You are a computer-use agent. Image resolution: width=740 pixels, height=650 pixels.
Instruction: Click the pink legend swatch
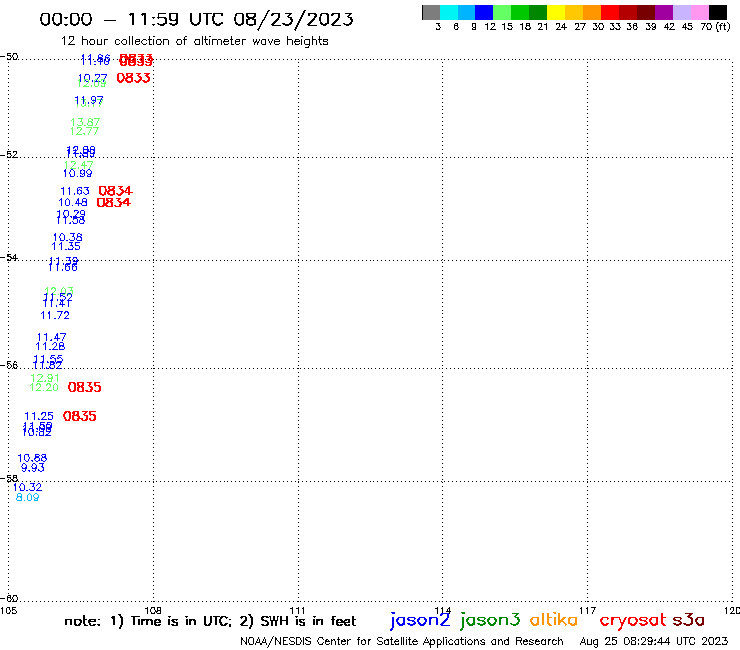point(699,12)
